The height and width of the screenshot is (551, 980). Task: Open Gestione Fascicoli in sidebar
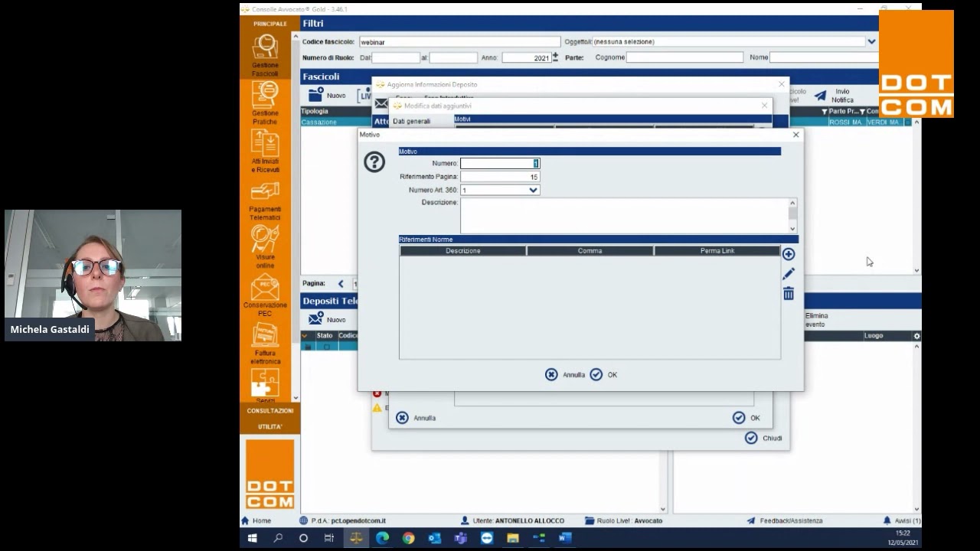pos(265,54)
